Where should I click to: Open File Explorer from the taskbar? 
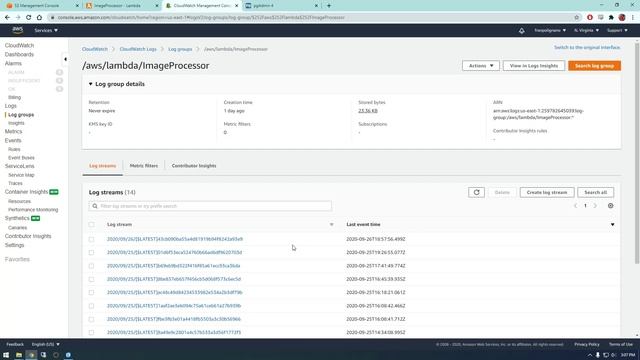tap(19, 355)
